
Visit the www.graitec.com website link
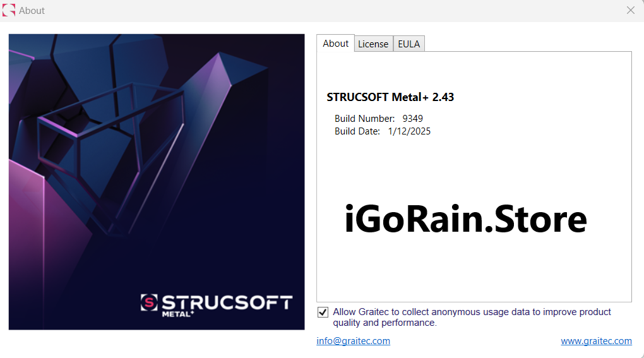pyautogui.click(x=596, y=341)
